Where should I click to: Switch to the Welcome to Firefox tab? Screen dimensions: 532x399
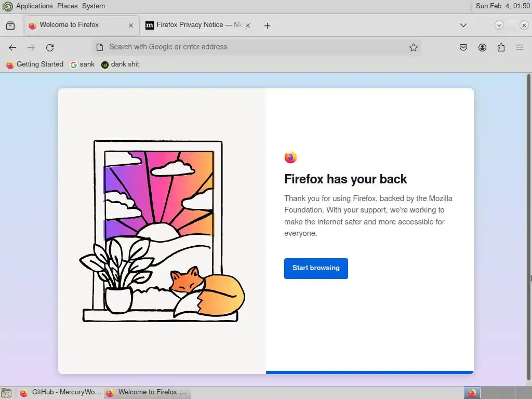[x=82, y=25]
